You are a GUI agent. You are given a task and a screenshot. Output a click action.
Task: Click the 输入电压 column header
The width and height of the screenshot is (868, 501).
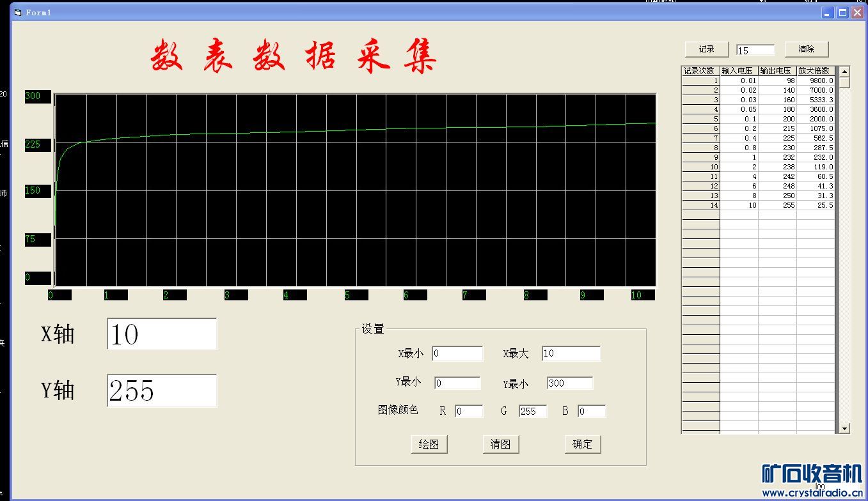coord(739,71)
